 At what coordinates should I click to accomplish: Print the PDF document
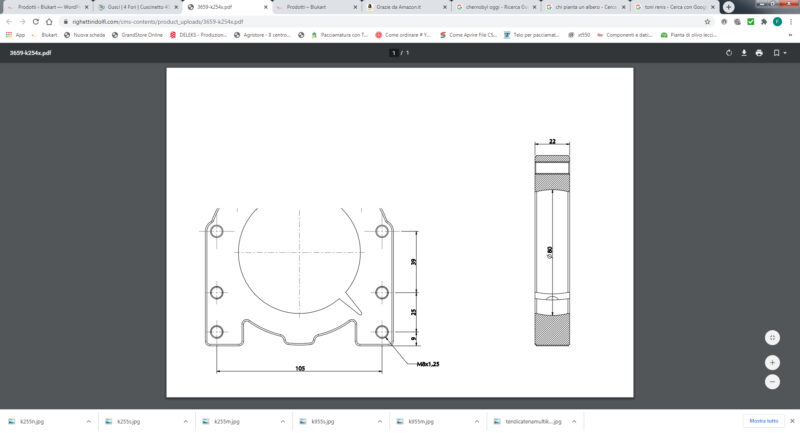coord(759,53)
